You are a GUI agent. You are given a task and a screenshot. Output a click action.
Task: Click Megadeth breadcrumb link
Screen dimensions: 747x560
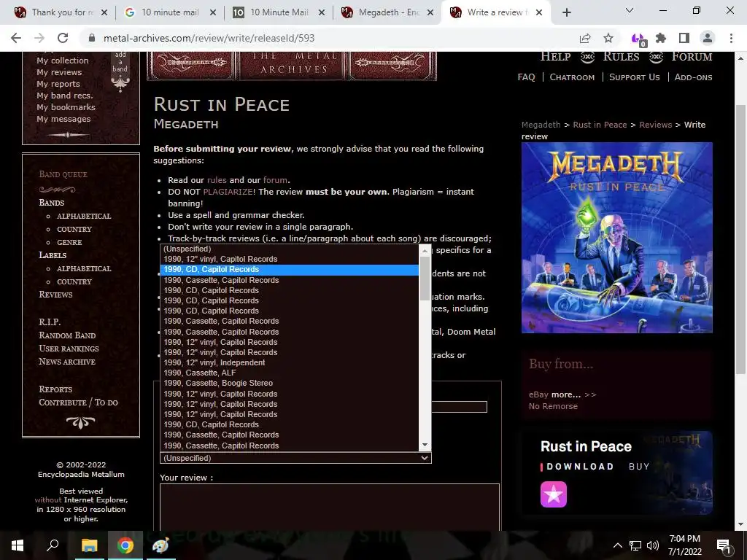(541, 125)
